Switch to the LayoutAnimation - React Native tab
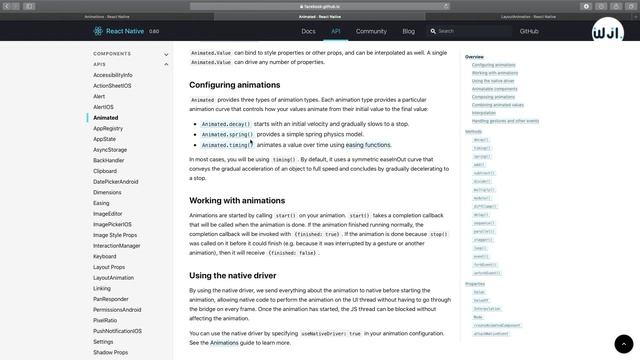The width and height of the screenshot is (640, 360). pyautogui.click(x=528, y=17)
